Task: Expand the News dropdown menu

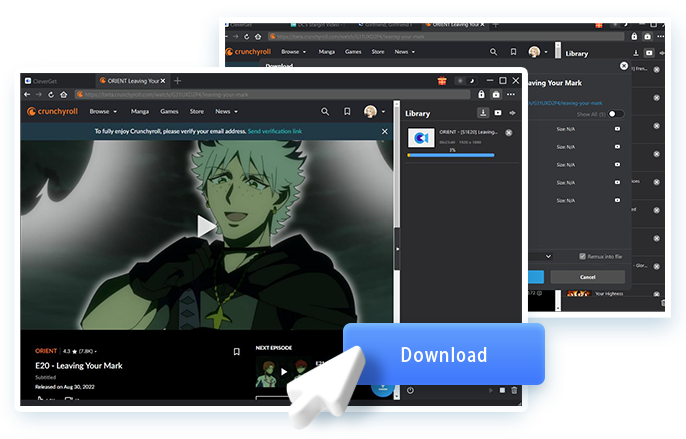Action: tap(226, 112)
